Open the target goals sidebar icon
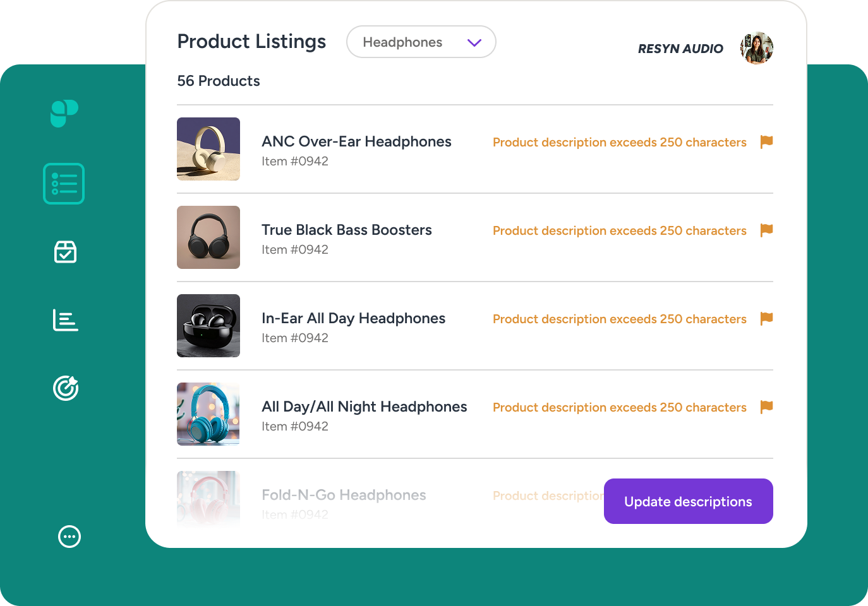Viewport: 868px width, 606px height. pyautogui.click(x=66, y=388)
